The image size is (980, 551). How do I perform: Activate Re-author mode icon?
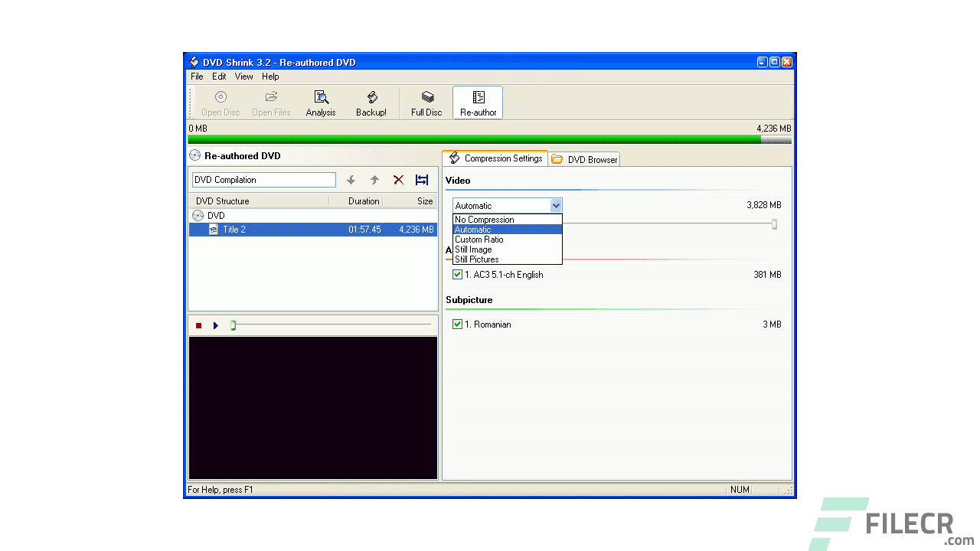pyautogui.click(x=477, y=103)
